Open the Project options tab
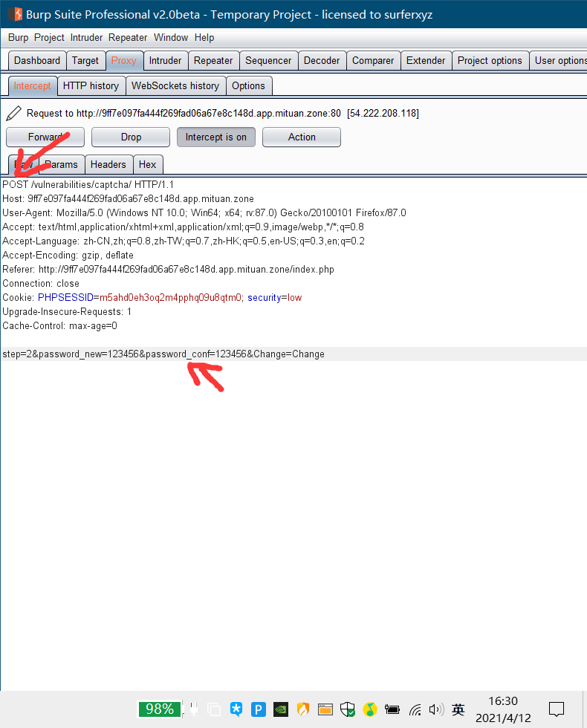 [490, 60]
